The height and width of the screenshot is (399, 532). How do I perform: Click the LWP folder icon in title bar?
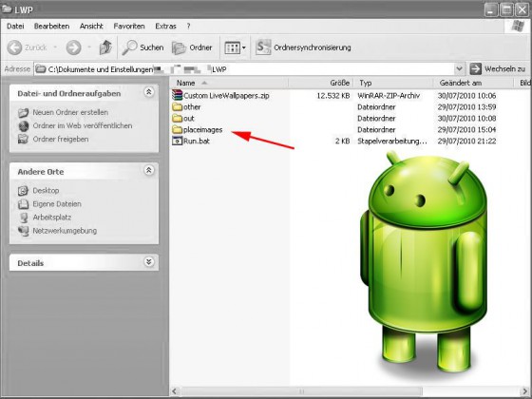[x=7, y=9]
